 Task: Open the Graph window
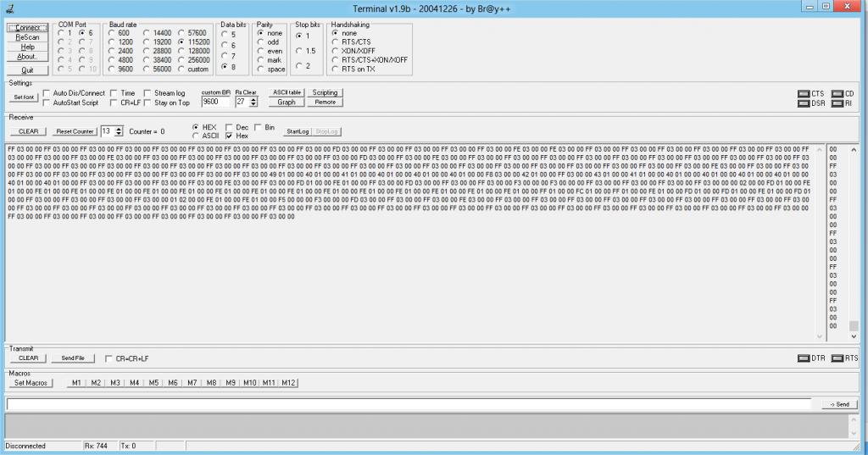(287, 103)
